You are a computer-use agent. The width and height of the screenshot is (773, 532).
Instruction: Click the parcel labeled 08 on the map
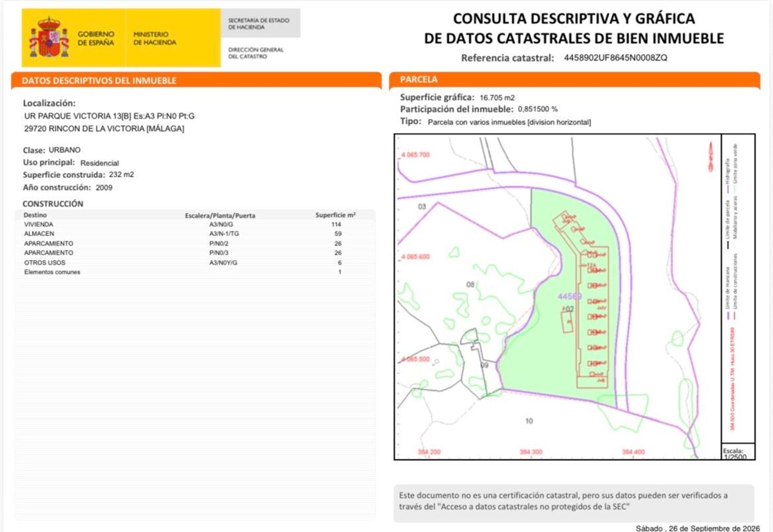470,284
